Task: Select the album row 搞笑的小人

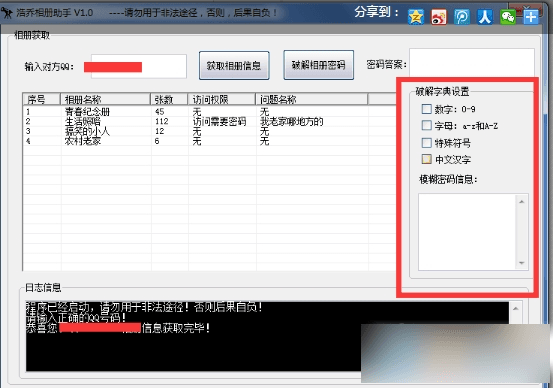Action: [209, 132]
